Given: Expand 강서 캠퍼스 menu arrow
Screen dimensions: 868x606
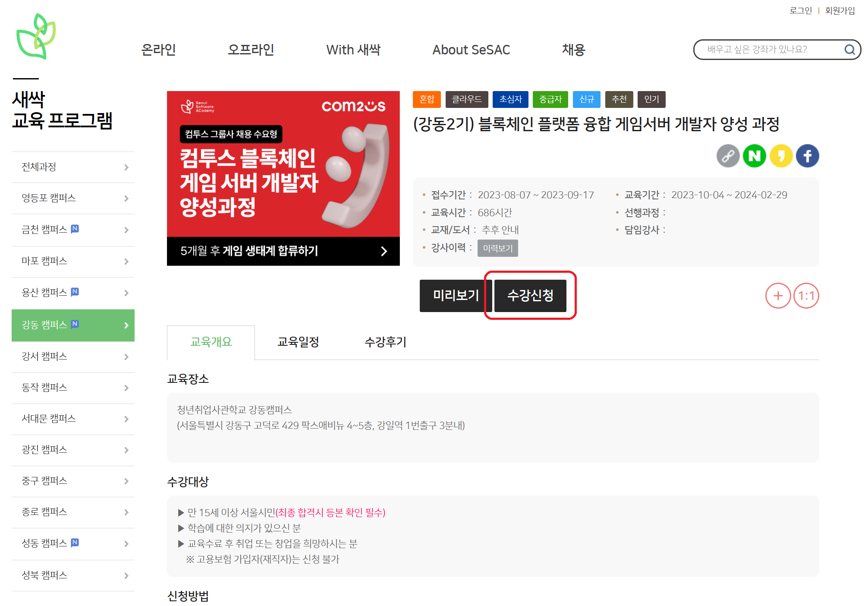Looking at the screenshot, I should pyautogui.click(x=126, y=357).
